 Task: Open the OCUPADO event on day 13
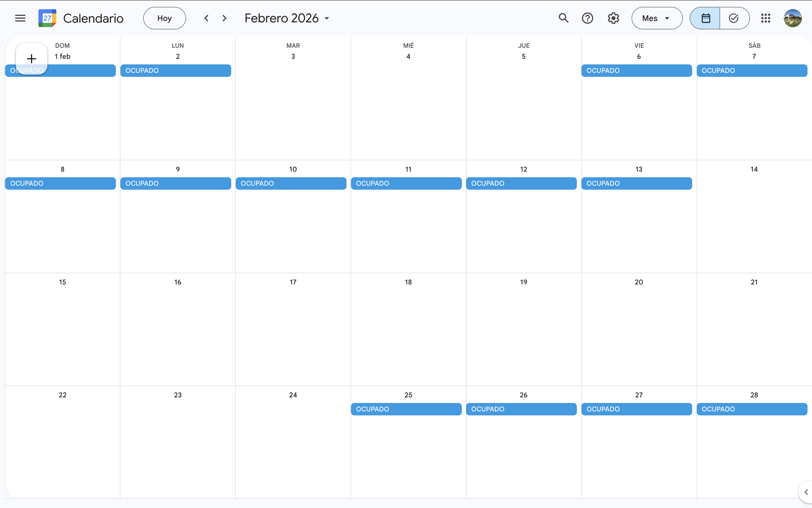click(x=636, y=183)
